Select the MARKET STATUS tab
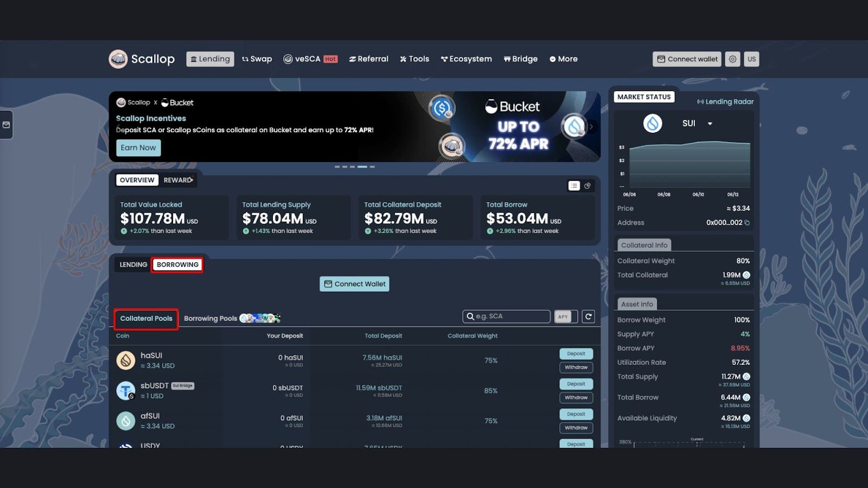The width and height of the screenshot is (868, 488). (644, 97)
